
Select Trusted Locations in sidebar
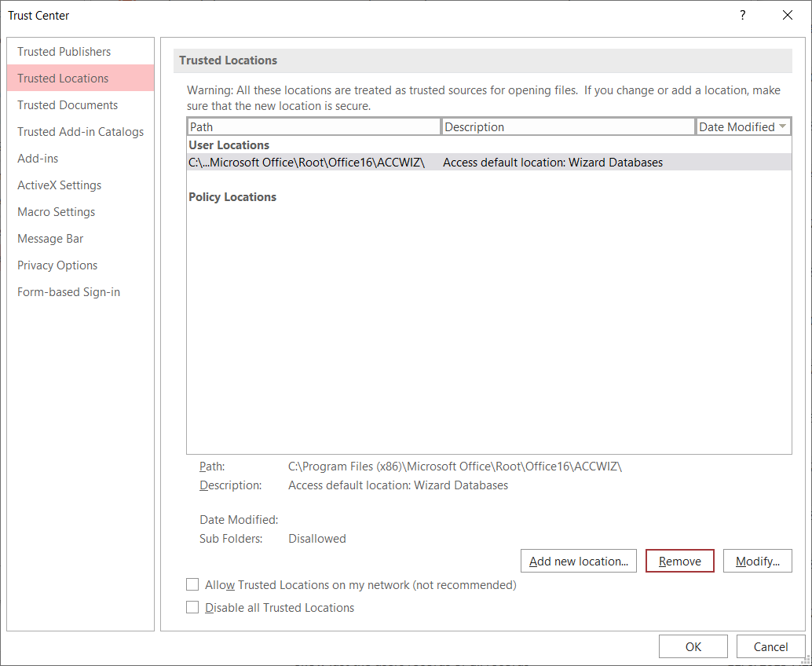coord(63,79)
